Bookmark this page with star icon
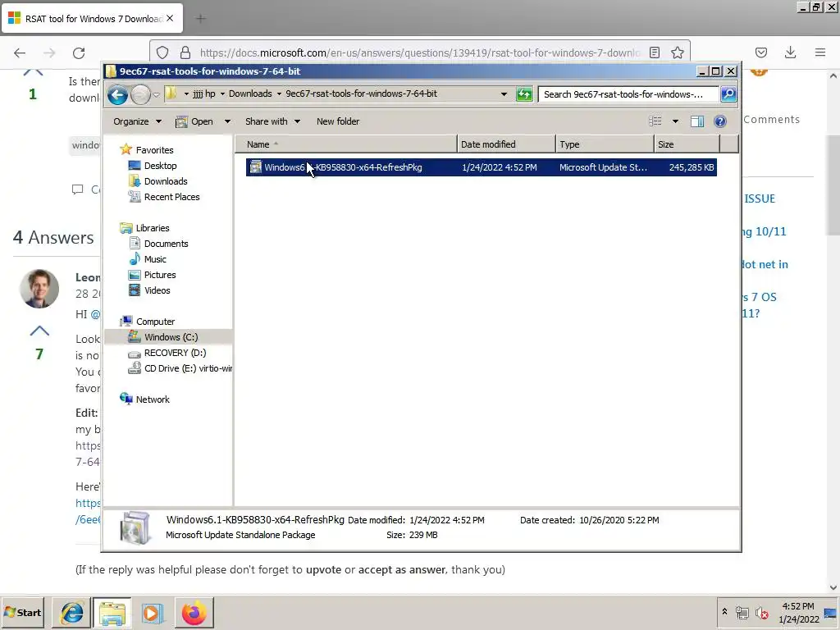 (677, 52)
